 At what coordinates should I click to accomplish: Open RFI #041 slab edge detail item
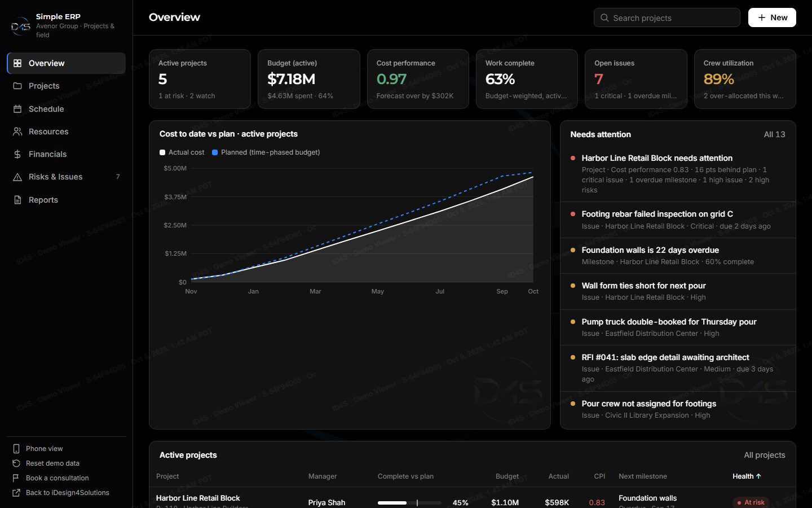pyautogui.click(x=678, y=368)
